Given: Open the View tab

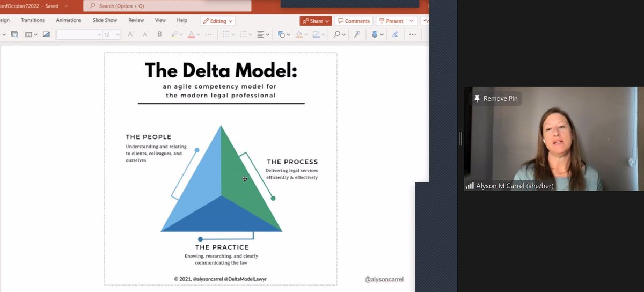Looking at the screenshot, I should (x=160, y=20).
